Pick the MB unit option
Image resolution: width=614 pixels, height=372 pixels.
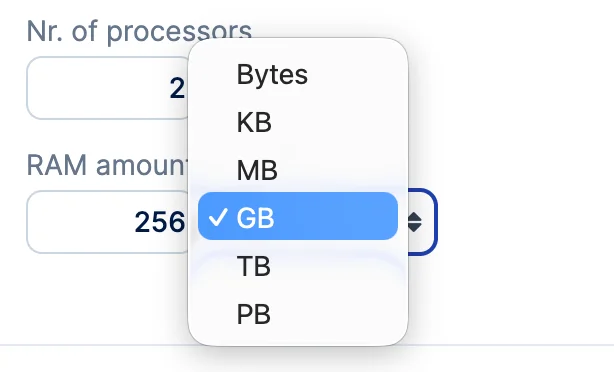tap(298, 170)
